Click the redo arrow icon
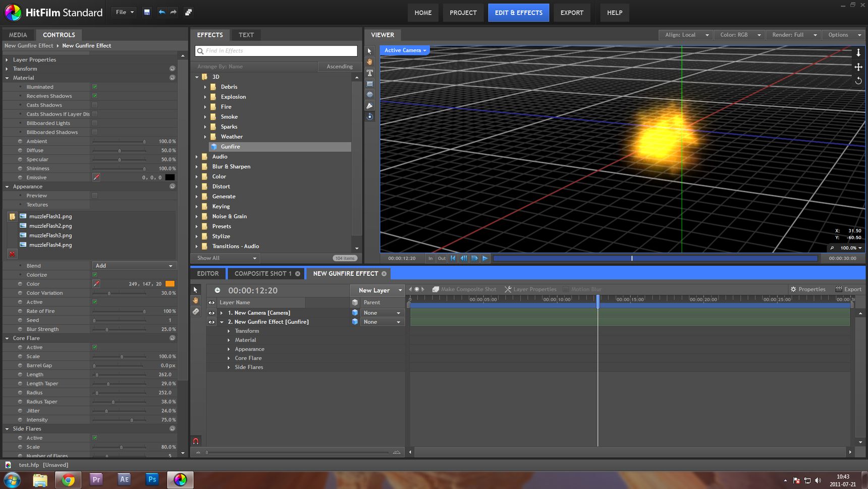The image size is (868, 489). pos(173,12)
